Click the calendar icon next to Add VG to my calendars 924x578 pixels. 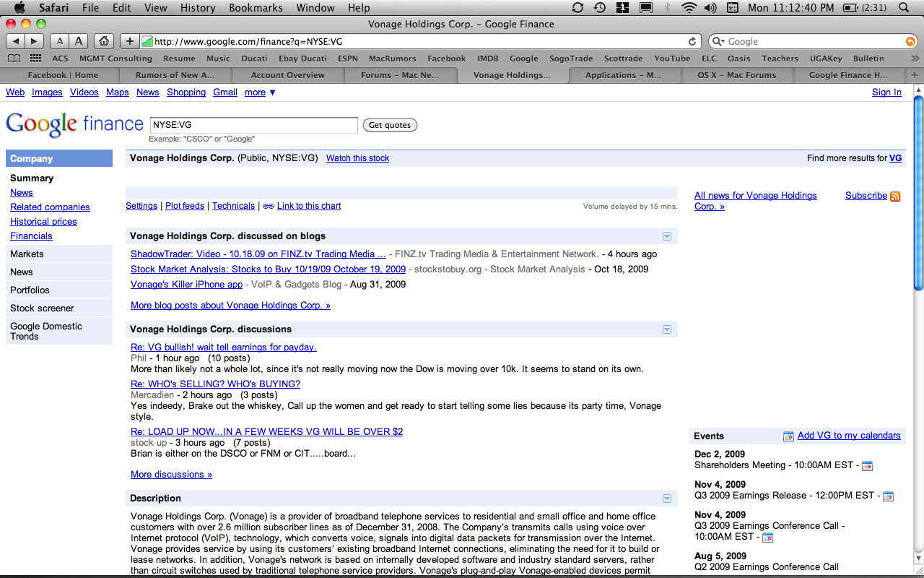789,436
